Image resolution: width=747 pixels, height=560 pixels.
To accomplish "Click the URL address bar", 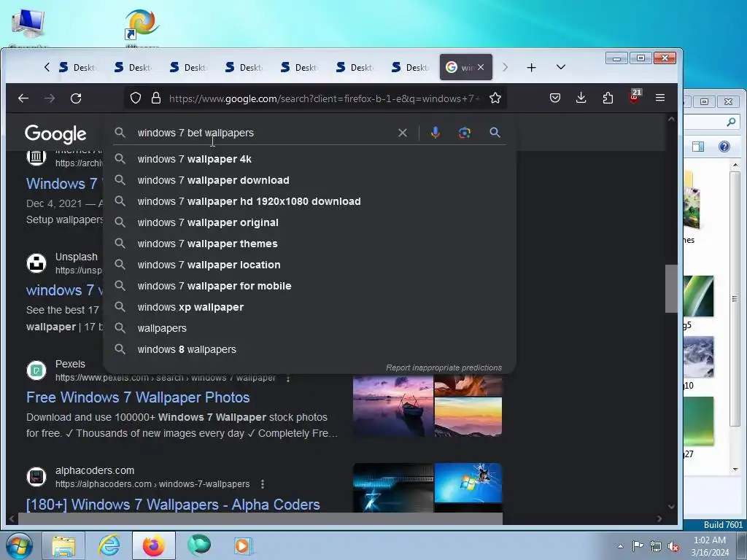I will pos(324,98).
